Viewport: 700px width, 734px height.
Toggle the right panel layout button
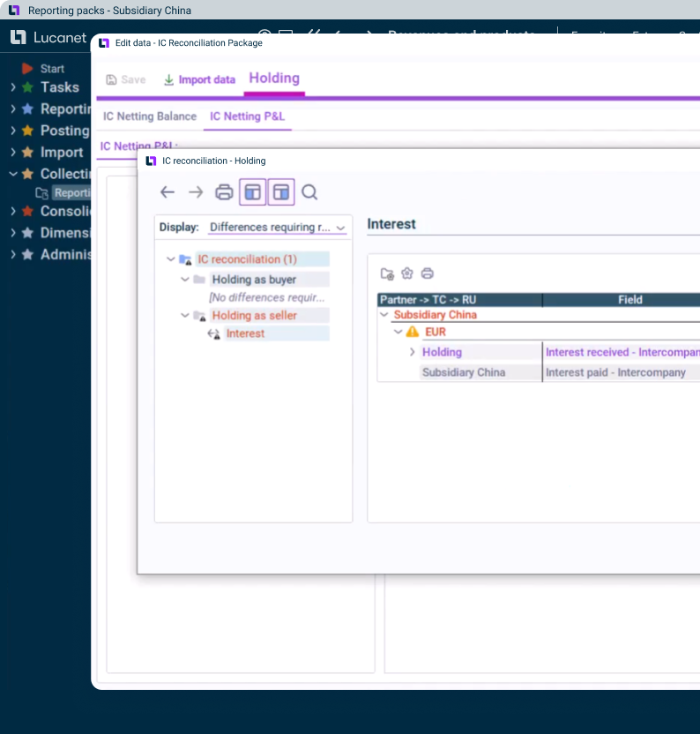point(281,192)
